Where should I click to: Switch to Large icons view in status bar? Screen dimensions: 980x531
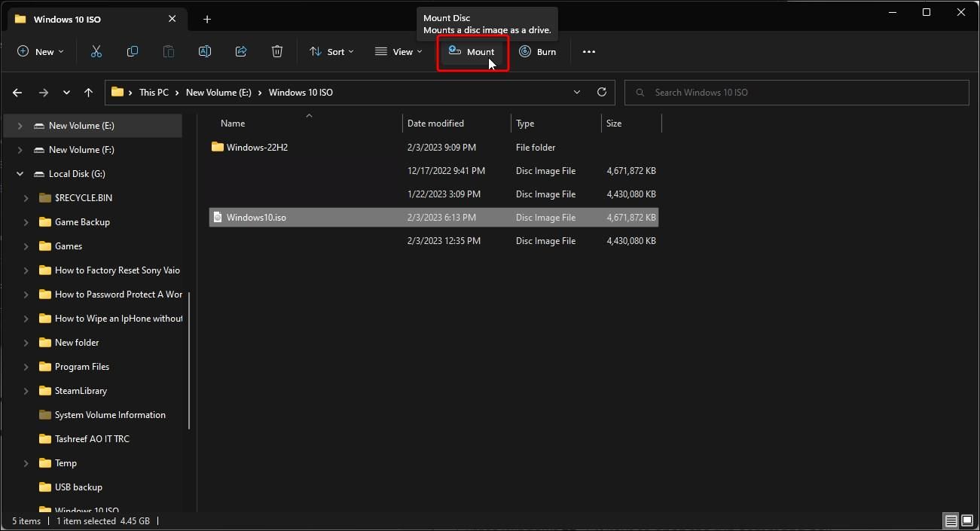click(x=966, y=520)
